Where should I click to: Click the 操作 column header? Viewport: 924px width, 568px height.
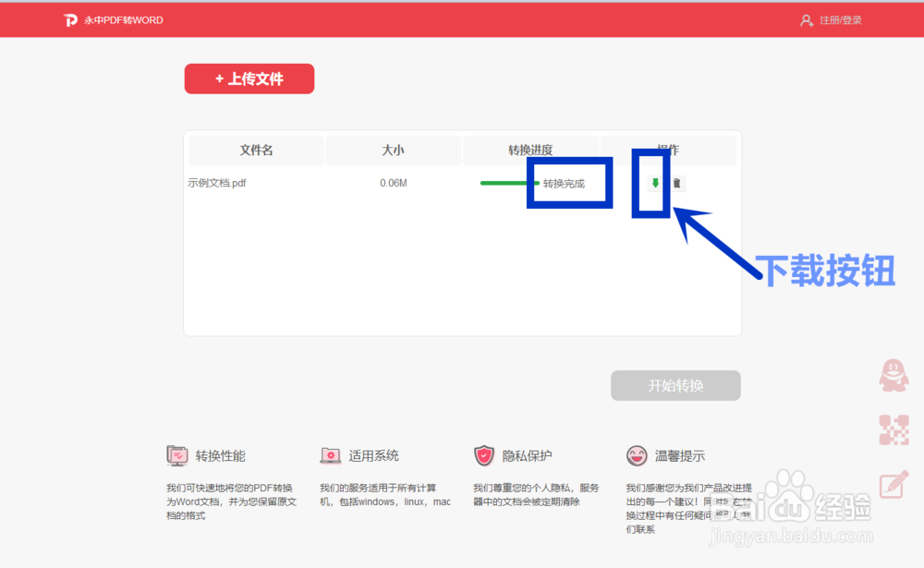pyautogui.click(x=668, y=150)
